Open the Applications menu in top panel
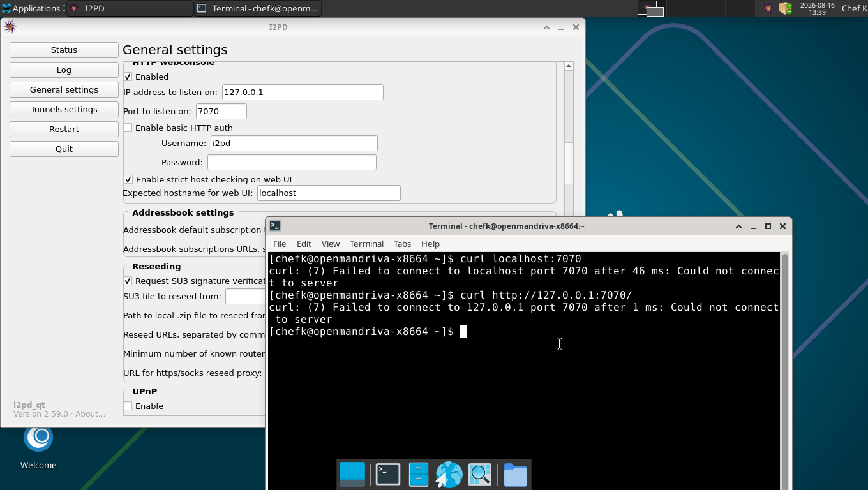The width and height of the screenshot is (868, 490). (x=32, y=8)
